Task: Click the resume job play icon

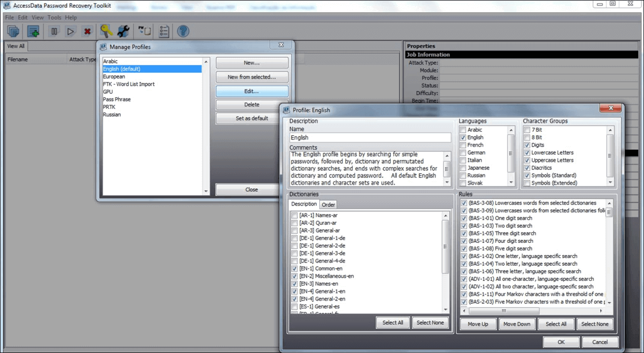Action: pyautogui.click(x=71, y=31)
